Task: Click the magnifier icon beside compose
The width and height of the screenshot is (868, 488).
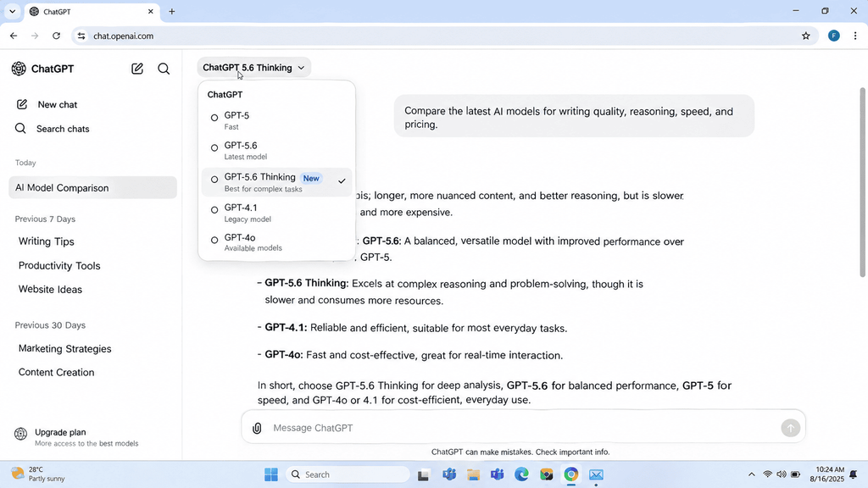Action: pyautogui.click(x=164, y=69)
